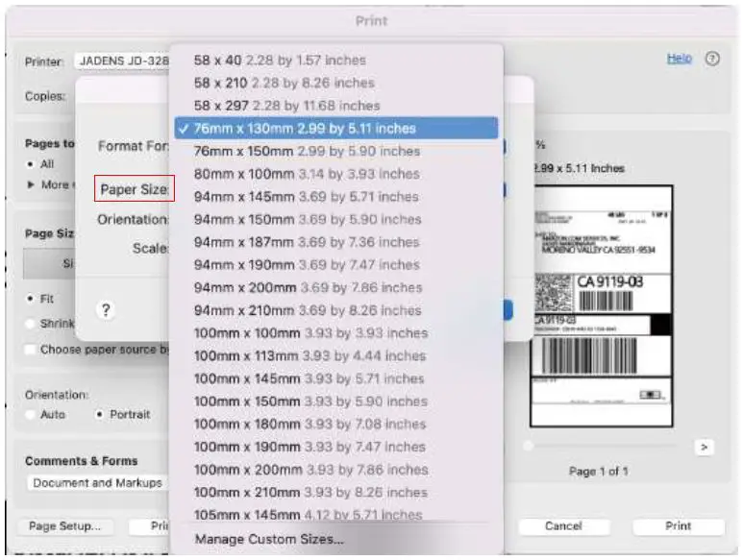Select 105mm x 145mm paper size
Image resolution: width=743 pixels, height=560 pixels.
pos(336,514)
